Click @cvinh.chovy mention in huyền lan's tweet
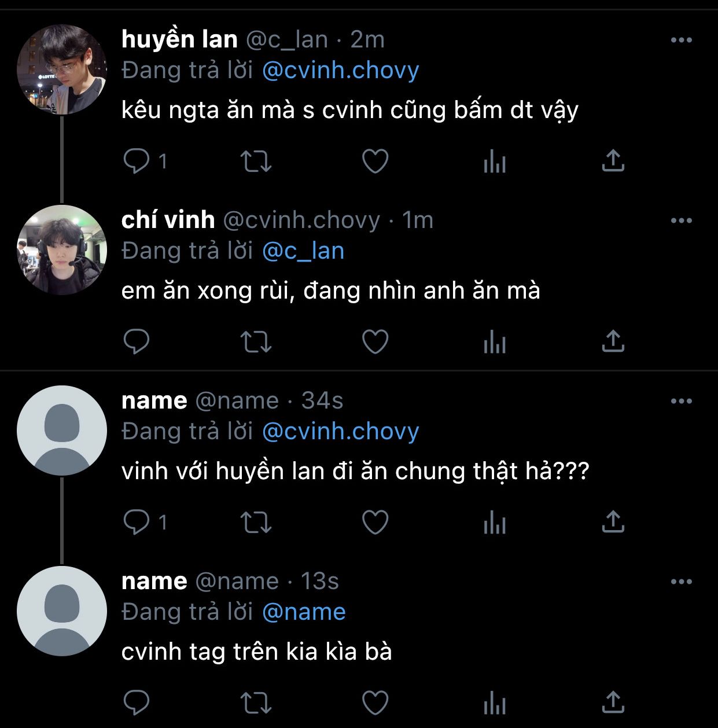The width and height of the screenshot is (718, 728). click(340, 71)
